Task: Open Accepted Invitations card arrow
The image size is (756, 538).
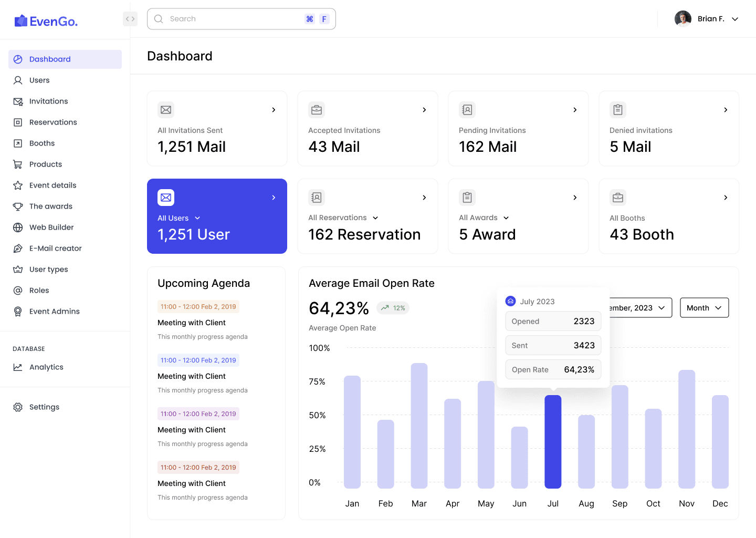Action: coord(424,110)
